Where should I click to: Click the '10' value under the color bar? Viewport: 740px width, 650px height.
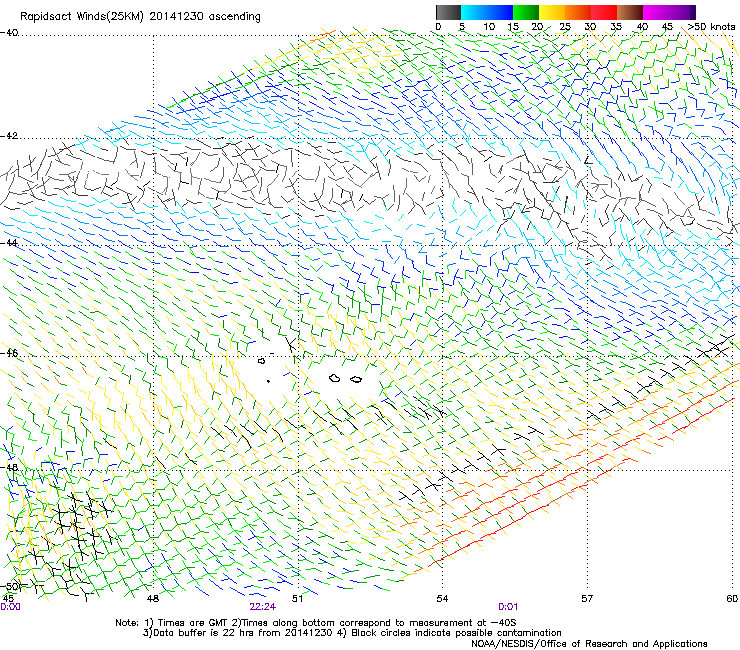point(489,26)
